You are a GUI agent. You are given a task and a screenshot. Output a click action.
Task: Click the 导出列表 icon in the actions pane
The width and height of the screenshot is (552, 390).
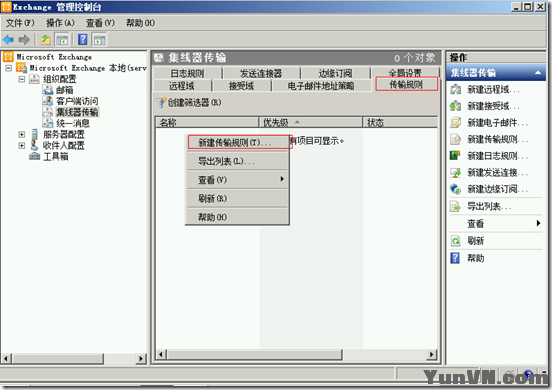tap(456, 206)
